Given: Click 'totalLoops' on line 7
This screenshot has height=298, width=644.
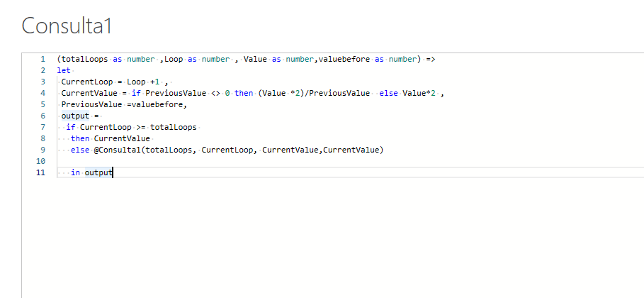Looking at the screenshot, I should point(174,127).
